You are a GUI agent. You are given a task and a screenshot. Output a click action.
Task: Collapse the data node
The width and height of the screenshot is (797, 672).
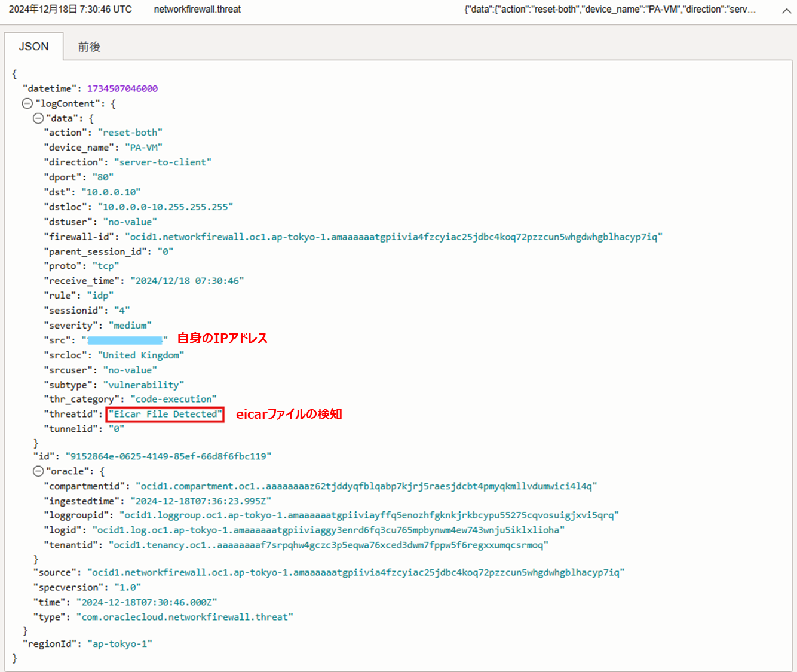pos(38,118)
